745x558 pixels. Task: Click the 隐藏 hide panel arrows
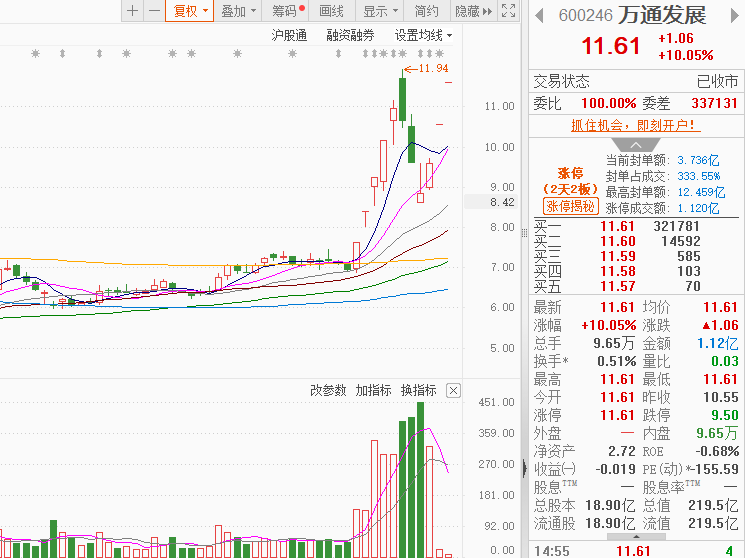[473, 10]
